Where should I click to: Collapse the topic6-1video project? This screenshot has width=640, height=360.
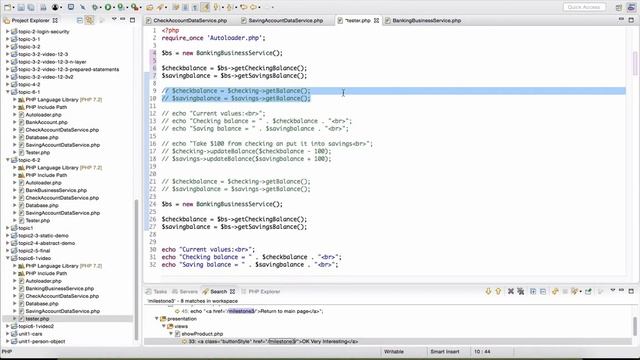[8, 258]
